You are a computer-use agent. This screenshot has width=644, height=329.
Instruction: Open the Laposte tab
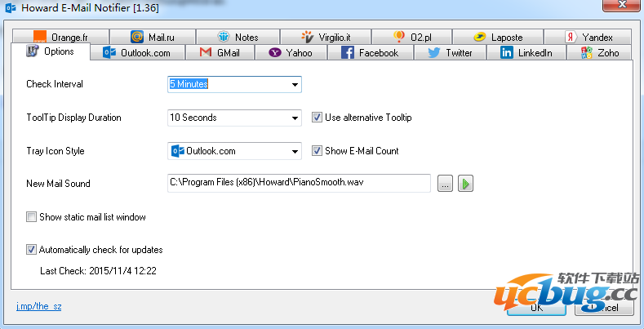point(498,37)
